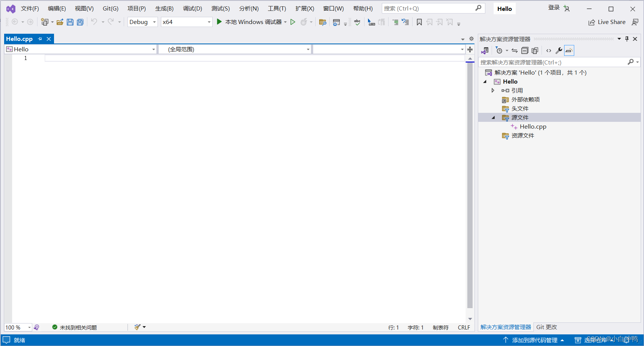Click the 未找到相关问题 status indicator
644x346 pixels.
75,327
